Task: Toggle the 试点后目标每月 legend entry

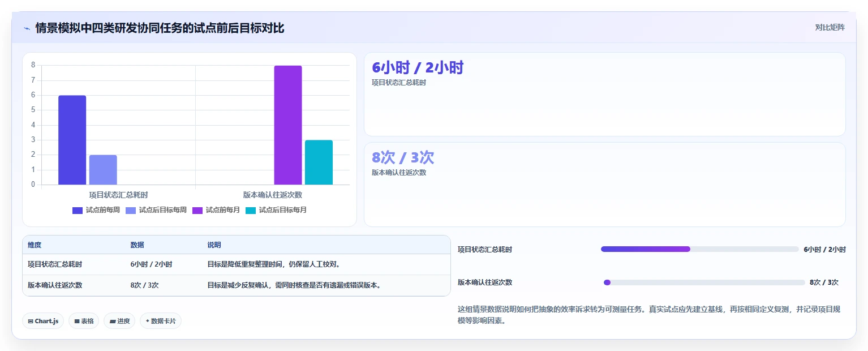Action: pos(276,210)
